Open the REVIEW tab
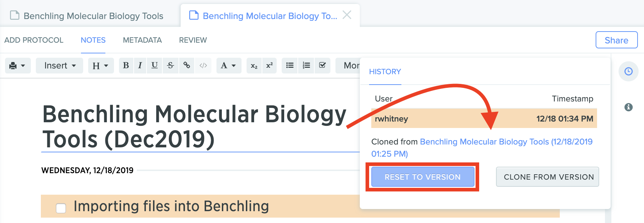This screenshot has width=644, height=223. tap(193, 40)
